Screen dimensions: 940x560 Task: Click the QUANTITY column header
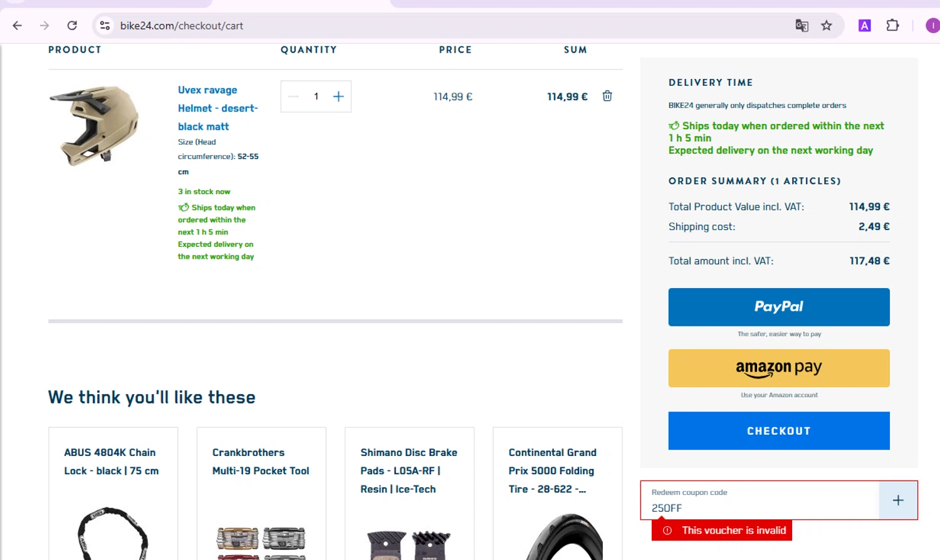click(308, 50)
